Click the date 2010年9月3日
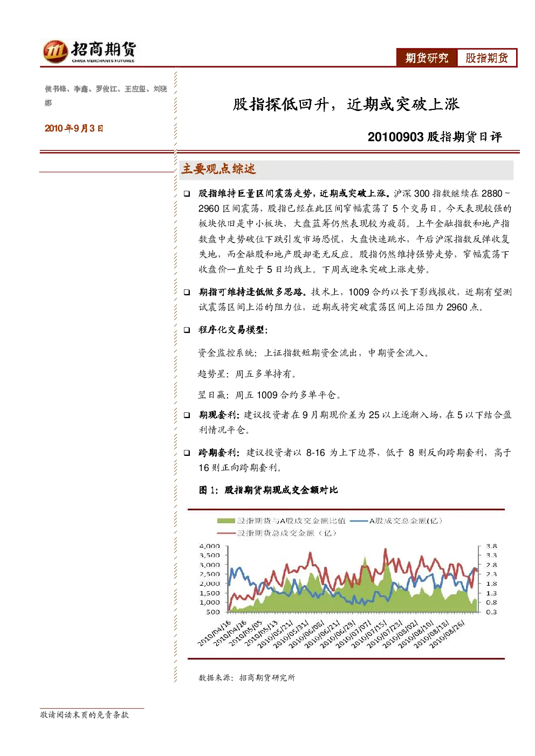535x756 pixels. tap(74, 128)
